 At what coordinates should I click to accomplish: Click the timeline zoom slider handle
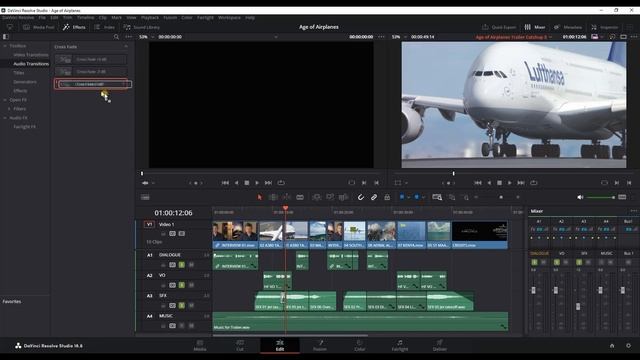coord(501,197)
